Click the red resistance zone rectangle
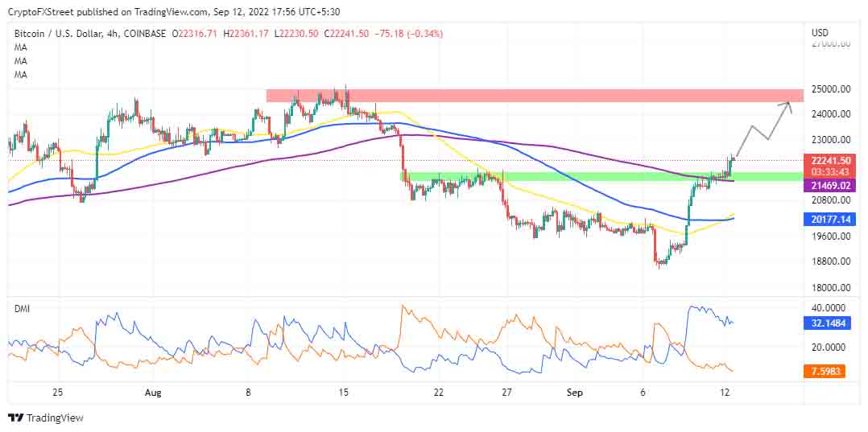 click(534, 96)
